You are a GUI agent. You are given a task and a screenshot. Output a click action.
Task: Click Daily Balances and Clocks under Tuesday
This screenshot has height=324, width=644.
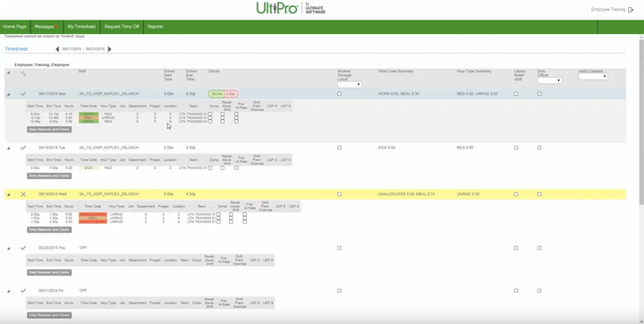point(49,176)
